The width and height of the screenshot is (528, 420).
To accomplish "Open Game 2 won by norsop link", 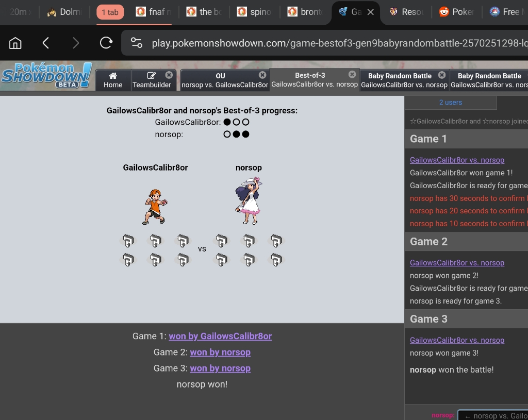I will pyautogui.click(x=220, y=352).
